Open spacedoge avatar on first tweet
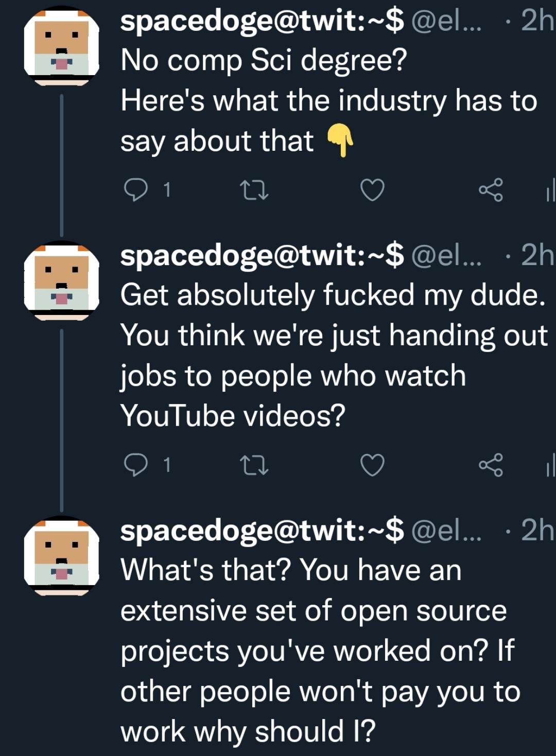 tap(62, 46)
